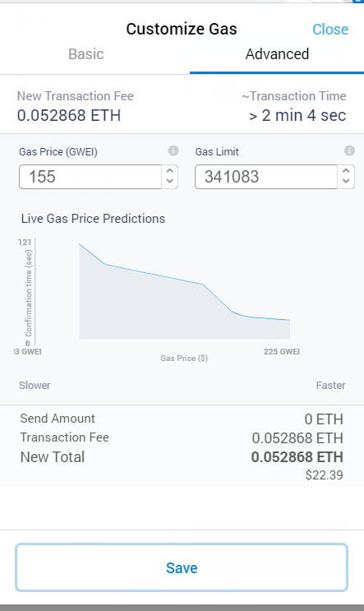The width and height of the screenshot is (364, 611).
Task: Click the Gas Price info icon
Action: coord(173,150)
